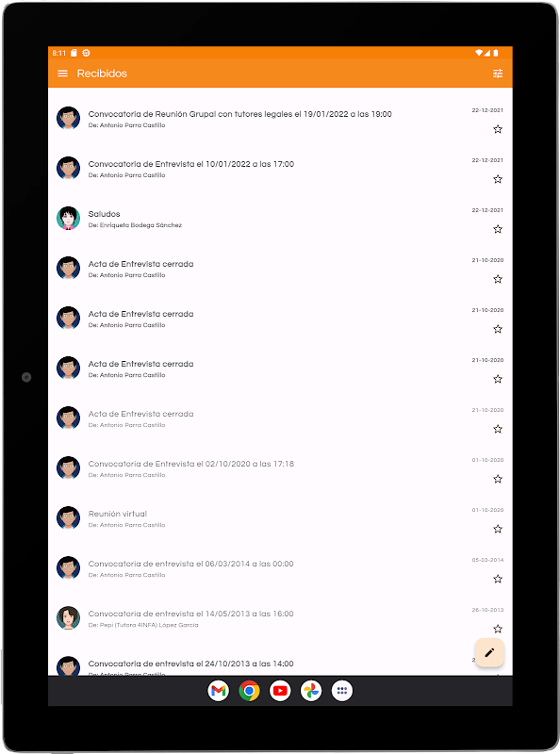Open the app drawer grid icon
The image size is (560, 754).
(342, 691)
